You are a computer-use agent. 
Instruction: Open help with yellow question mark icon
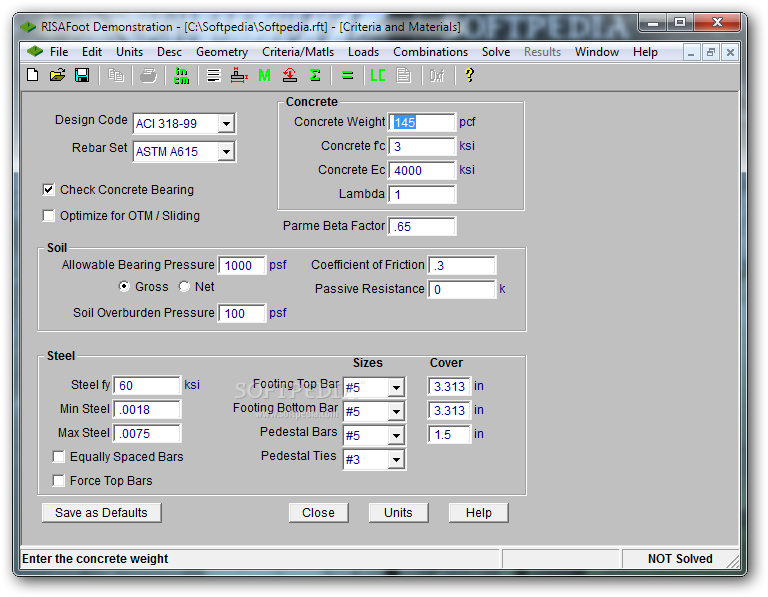click(469, 75)
